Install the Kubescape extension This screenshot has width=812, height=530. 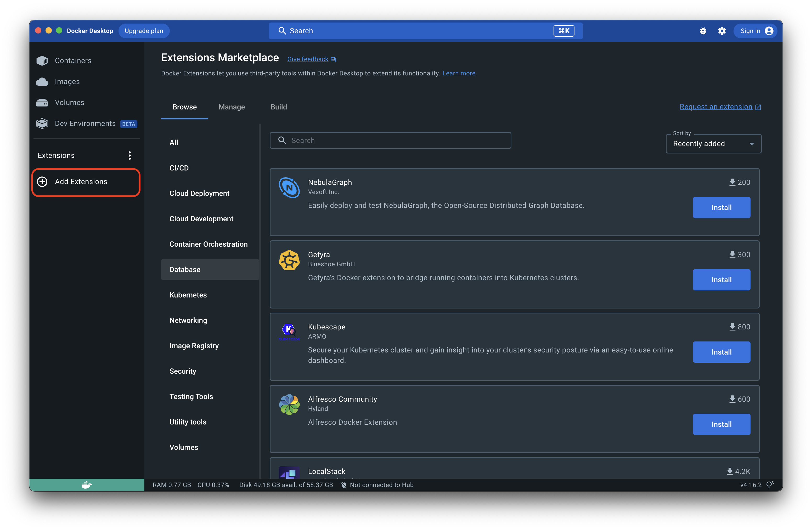coord(721,352)
